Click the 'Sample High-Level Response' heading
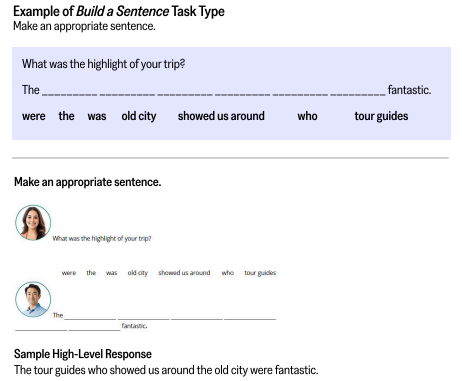The image size is (462, 381). pyautogui.click(x=83, y=354)
